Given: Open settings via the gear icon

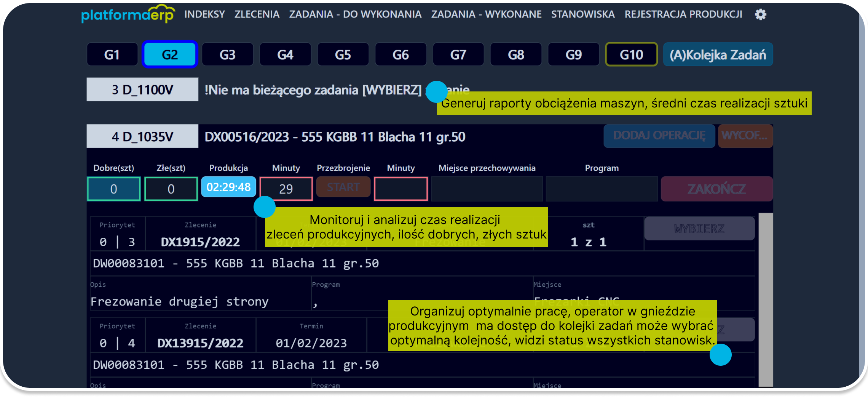Looking at the screenshot, I should click(760, 14).
